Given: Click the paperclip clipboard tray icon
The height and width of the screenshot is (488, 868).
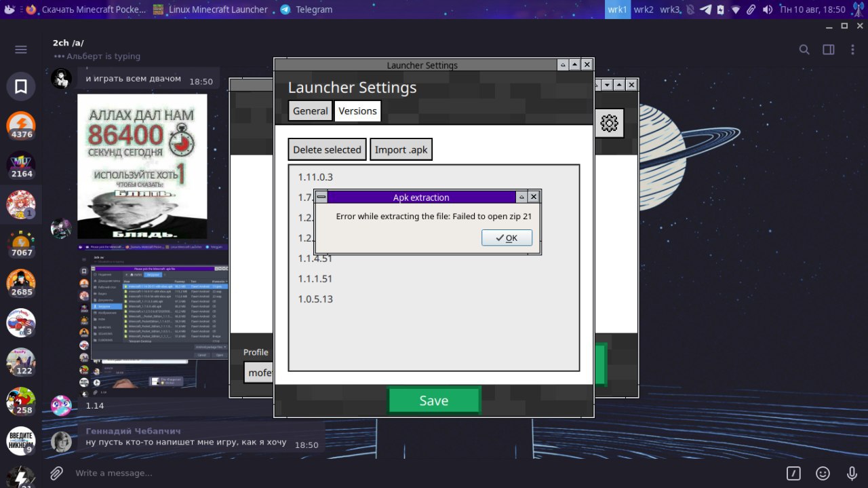Looking at the screenshot, I should point(751,10).
